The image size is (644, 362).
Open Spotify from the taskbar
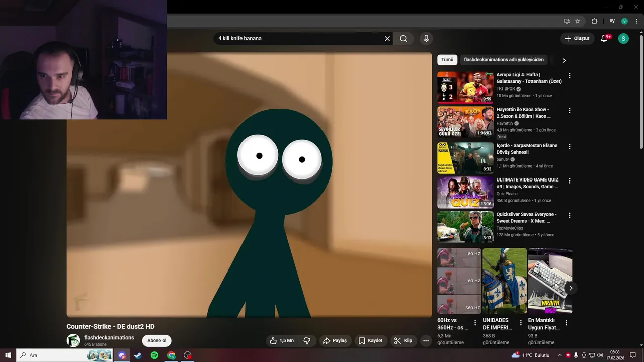[154, 355]
